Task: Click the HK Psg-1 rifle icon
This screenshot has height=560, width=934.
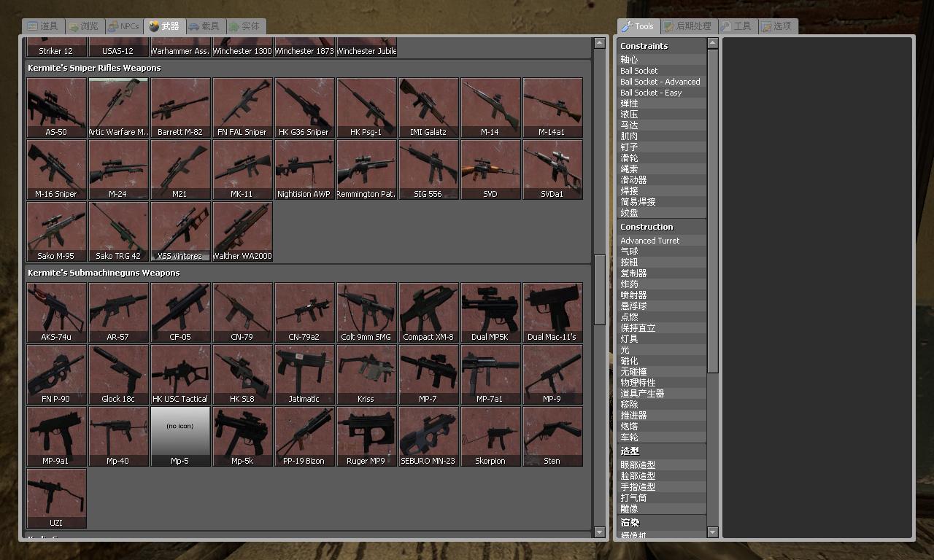Action: pos(366,108)
